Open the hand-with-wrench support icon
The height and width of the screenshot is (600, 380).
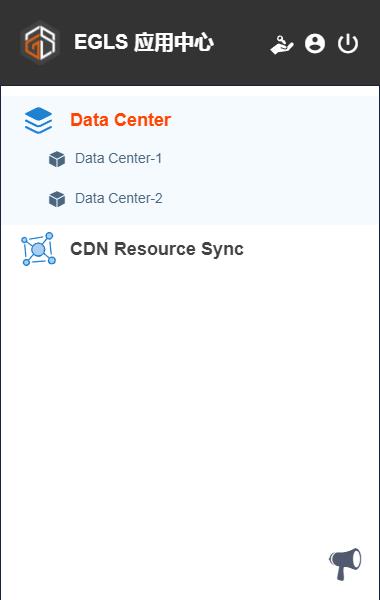click(x=282, y=45)
